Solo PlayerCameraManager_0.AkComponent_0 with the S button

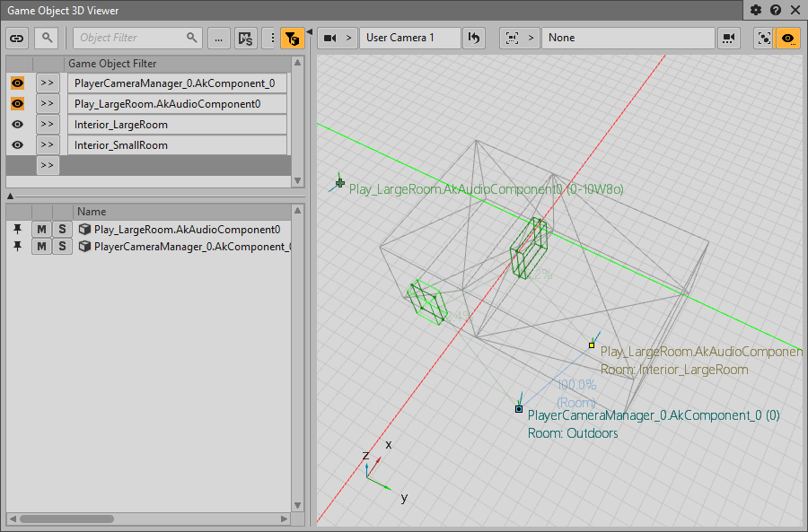coord(62,246)
